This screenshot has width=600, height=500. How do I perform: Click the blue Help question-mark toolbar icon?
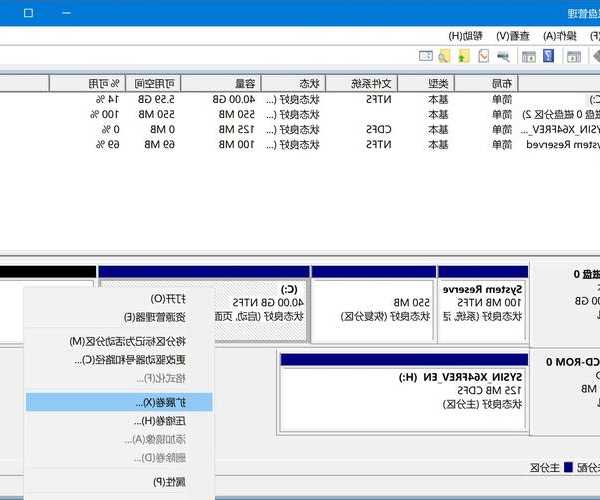(548, 56)
